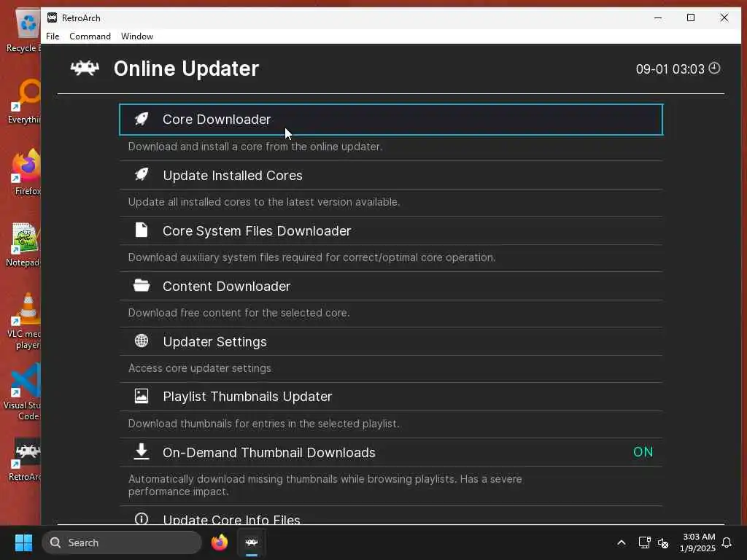Click the RetroArch invader logo in header

85,69
